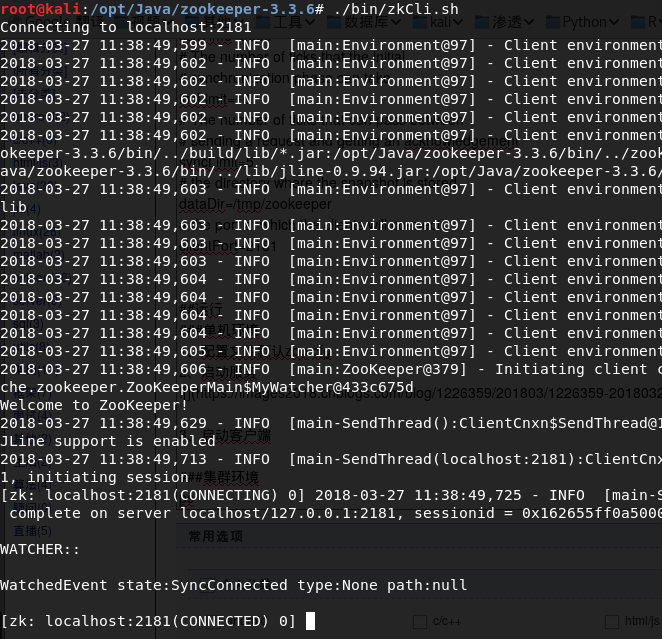The height and width of the screenshot is (639, 662).
Task: Tick the html/js checkbox in the background page
Action: (x=612, y=622)
